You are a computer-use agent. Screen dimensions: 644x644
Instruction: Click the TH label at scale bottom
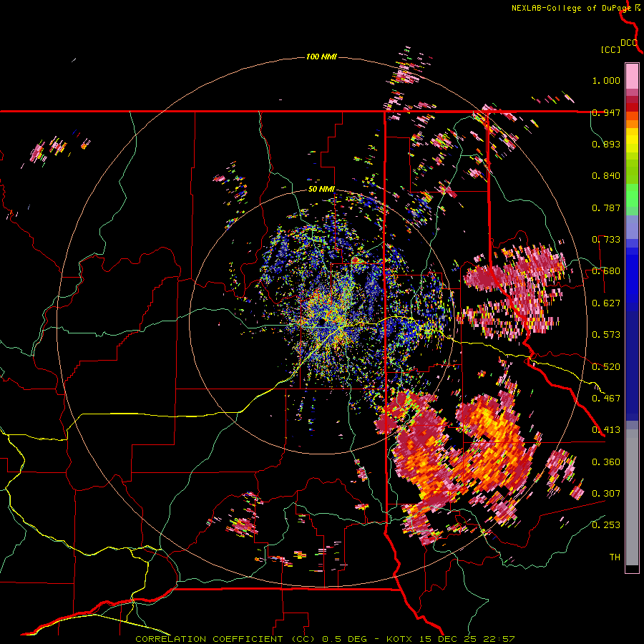pyautogui.click(x=615, y=557)
